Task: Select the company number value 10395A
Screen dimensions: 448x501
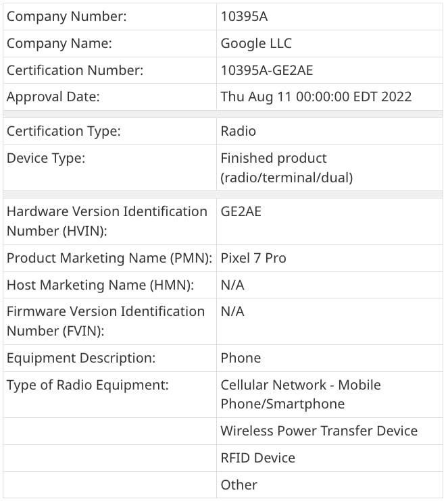Action: pos(244,16)
